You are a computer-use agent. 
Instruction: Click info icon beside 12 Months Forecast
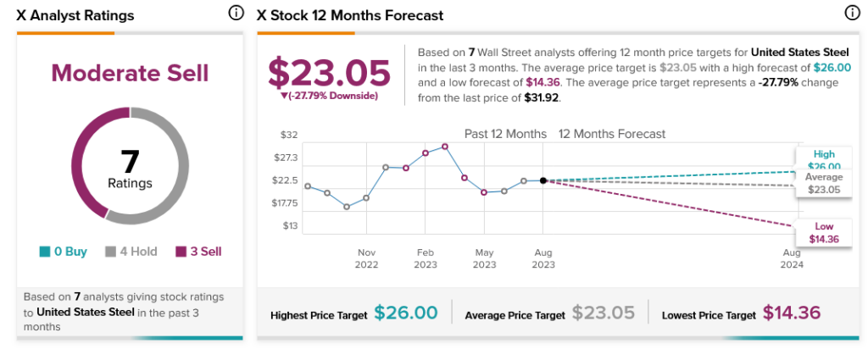[852, 14]
